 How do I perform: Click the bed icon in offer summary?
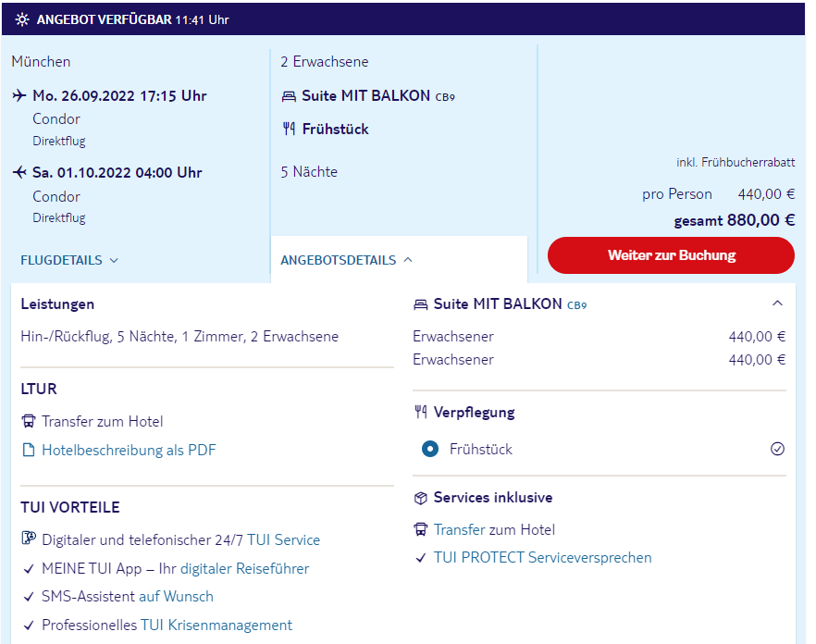[289, 96]
